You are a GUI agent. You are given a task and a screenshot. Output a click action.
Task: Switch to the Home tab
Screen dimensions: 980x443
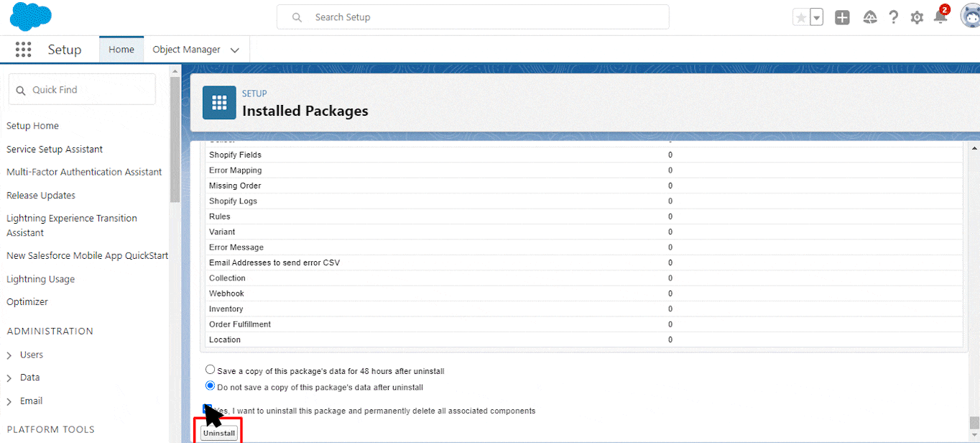coord(121,50)
